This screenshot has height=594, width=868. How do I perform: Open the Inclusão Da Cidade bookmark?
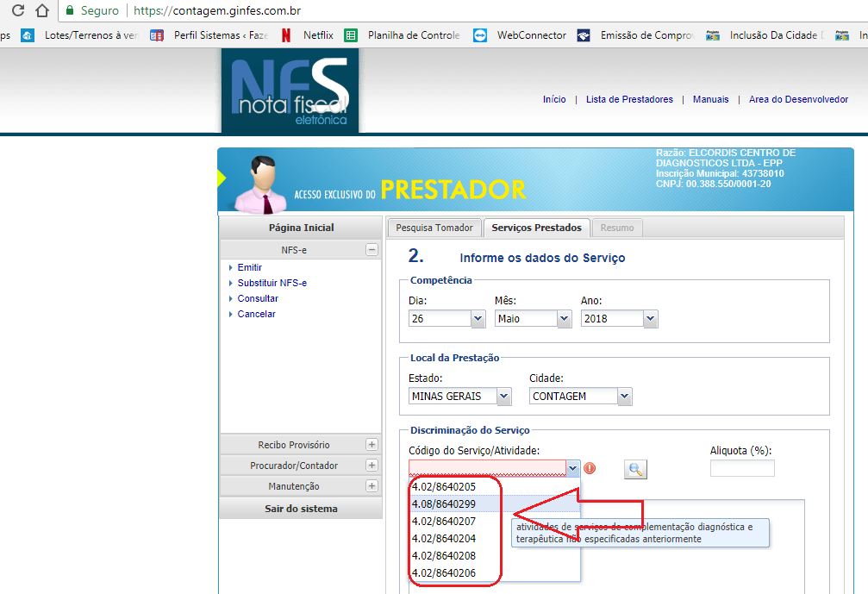click(765, 35)
